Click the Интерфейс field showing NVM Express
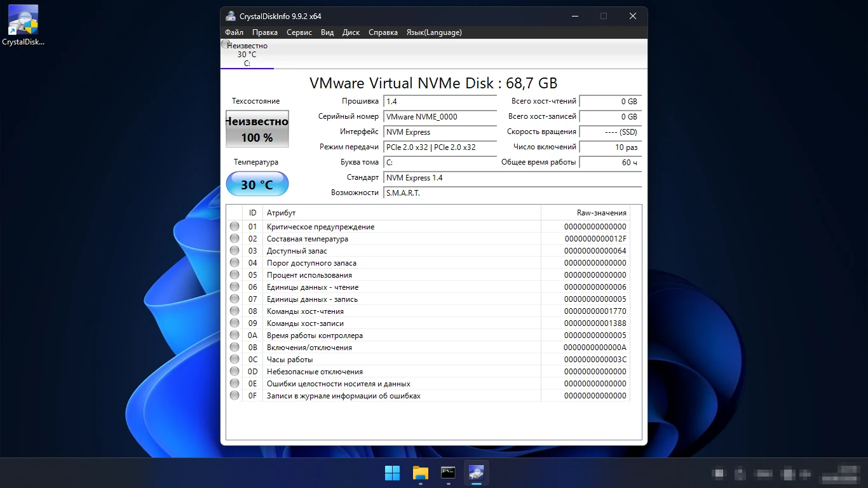This screenshot has width=868, height=488. pyautogui.click(x=440, y=132)
